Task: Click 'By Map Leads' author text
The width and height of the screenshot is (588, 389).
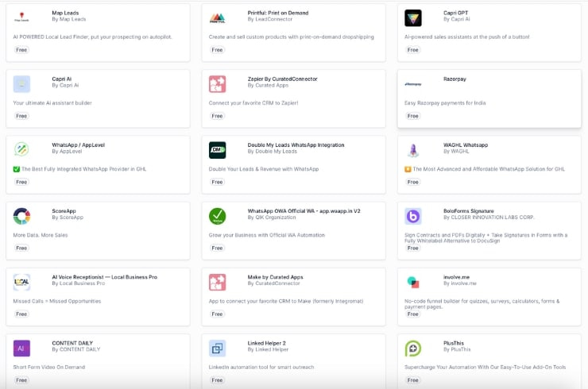Action: (x=69, y=19)
